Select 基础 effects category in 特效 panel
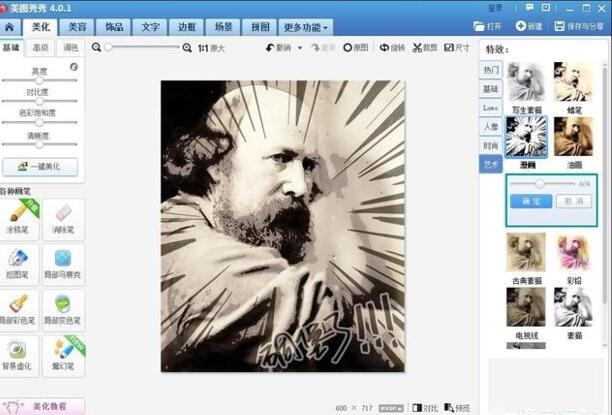Viewport: 612px width, 415px height. (x=491, y=89)
